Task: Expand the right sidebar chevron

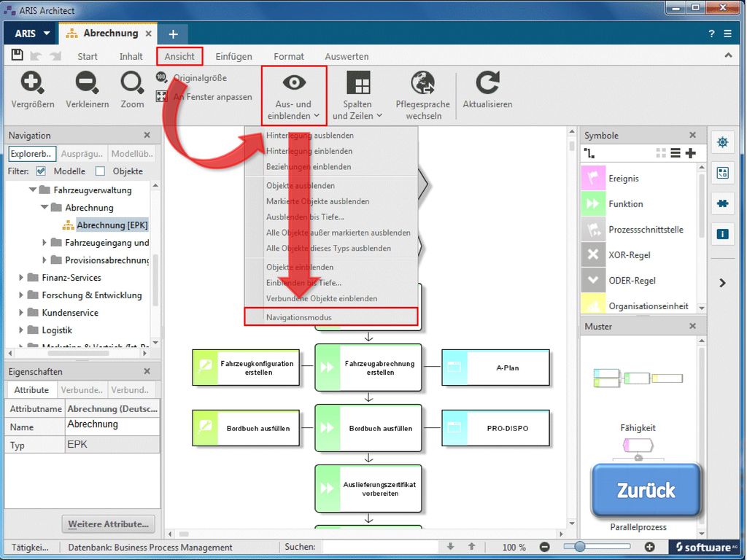Action: (723, 283)
